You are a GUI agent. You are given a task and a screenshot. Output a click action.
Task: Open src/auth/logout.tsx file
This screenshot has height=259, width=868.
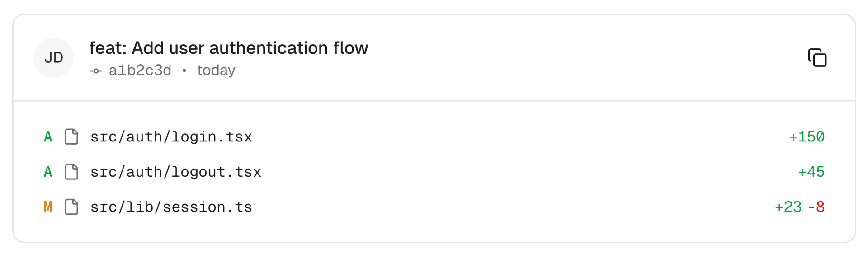coord(175,172)
